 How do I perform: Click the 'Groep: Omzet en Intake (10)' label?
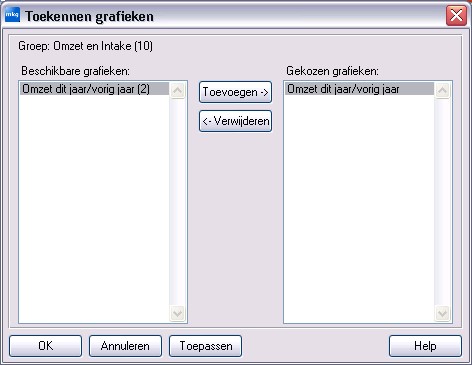85,46
